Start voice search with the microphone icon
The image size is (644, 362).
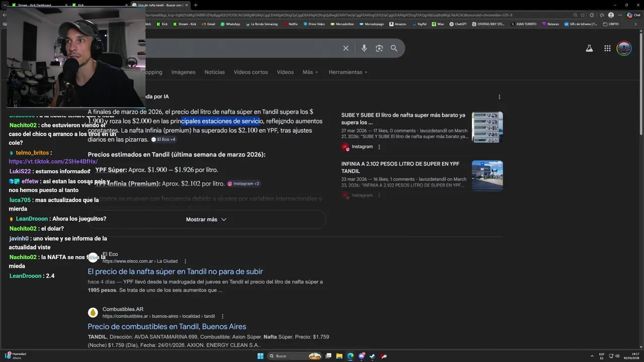(364, 48)
